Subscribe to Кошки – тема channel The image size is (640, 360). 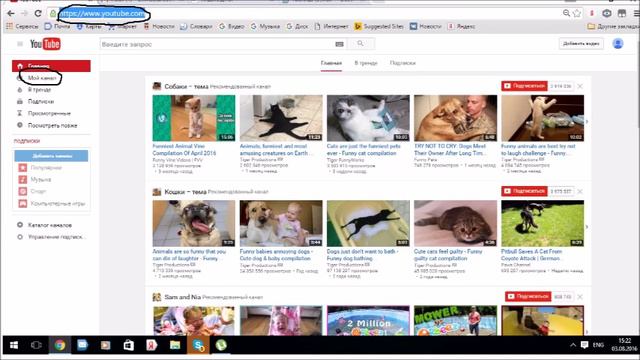524,191
